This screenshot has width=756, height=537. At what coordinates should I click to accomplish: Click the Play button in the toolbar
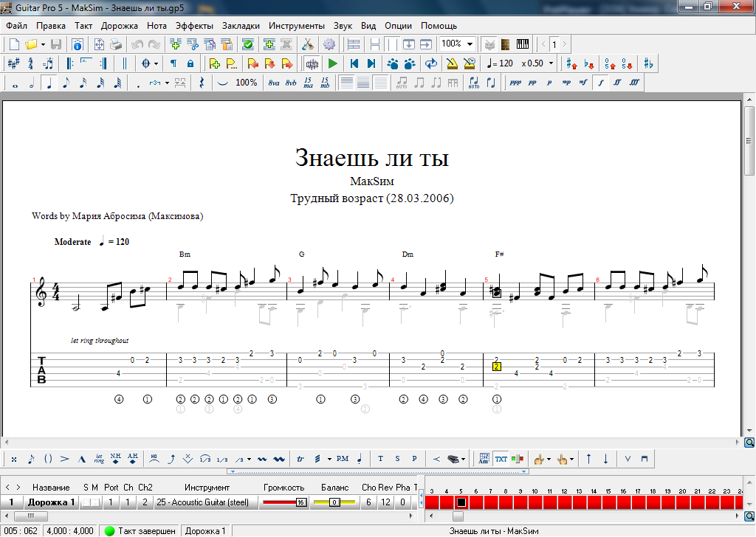[333, 63]
